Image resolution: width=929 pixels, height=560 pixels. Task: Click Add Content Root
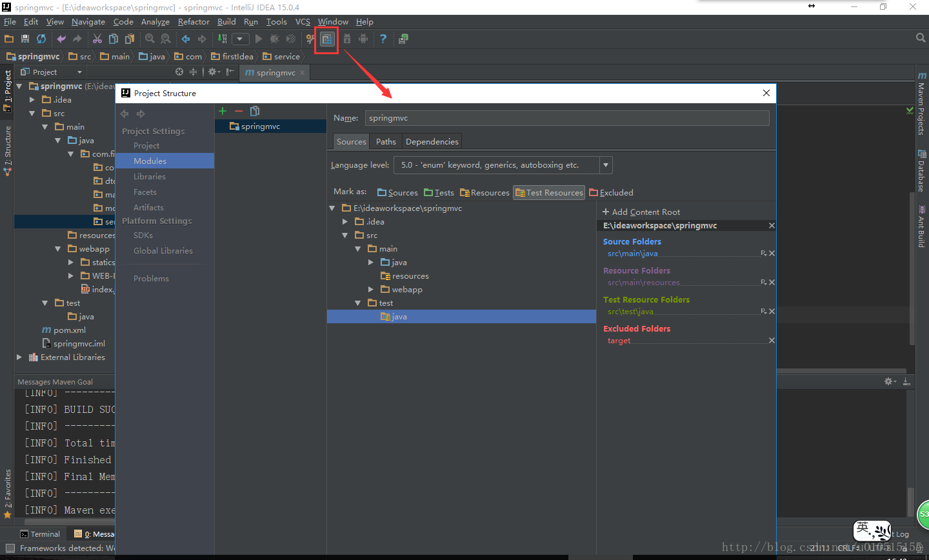[641, 212]
